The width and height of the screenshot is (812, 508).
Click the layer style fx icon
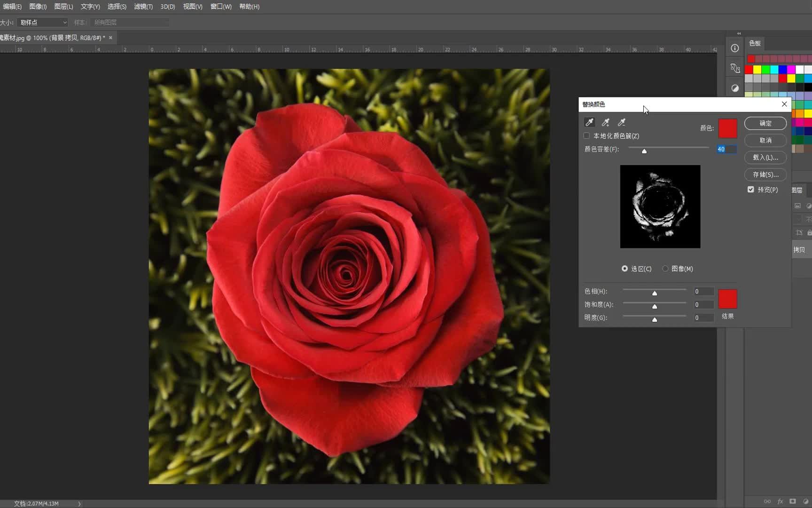(x=780, y=501)
